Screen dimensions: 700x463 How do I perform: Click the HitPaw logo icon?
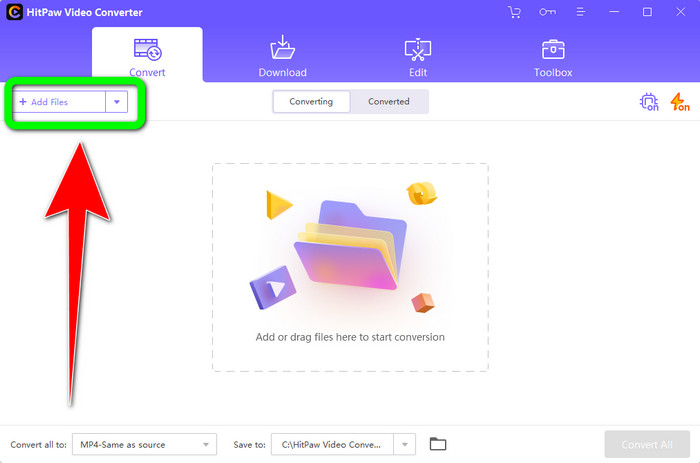pyautogui.click(x=14, y=12)
